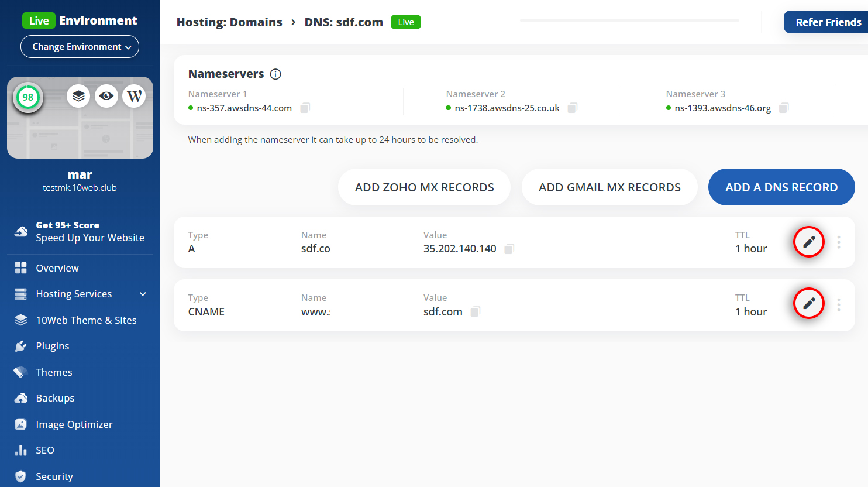Screen dimensions: 868x487
Task: Click Add Zoho MX Records button
Action: tap(424, 187)
